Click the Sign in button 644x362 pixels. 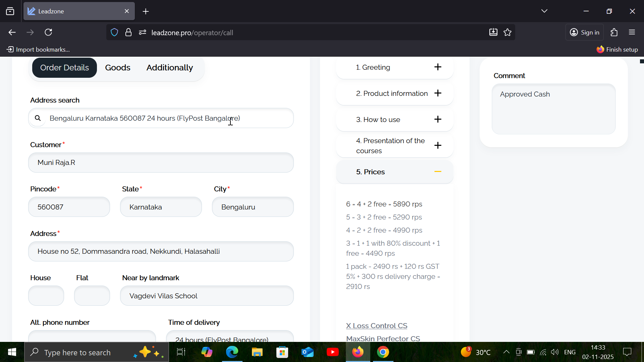(x=585, y=33)
